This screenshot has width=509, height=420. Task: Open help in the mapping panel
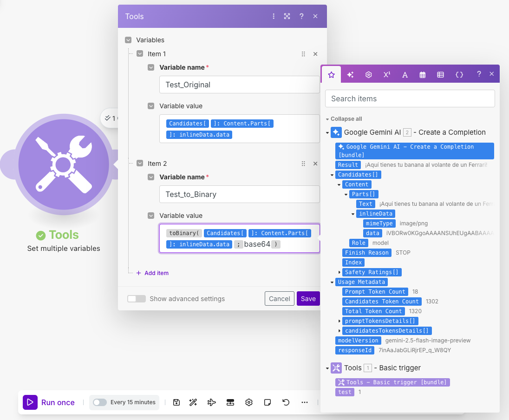(x=479, y=74)
